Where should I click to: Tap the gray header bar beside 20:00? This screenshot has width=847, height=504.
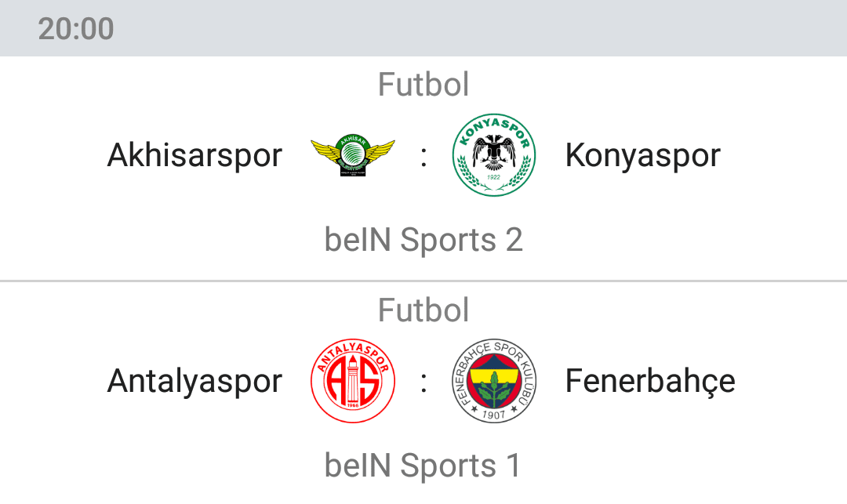[x=480, y=28]
